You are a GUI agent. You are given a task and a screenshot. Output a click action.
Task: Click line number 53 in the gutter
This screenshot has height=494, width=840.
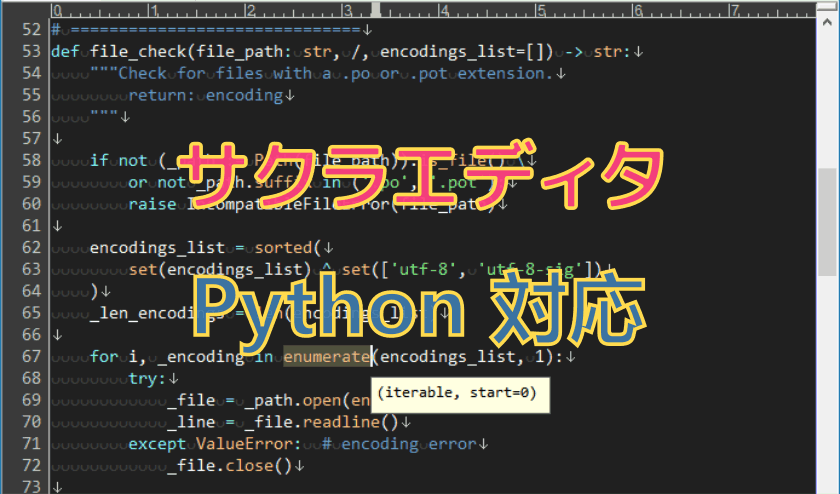32,51
